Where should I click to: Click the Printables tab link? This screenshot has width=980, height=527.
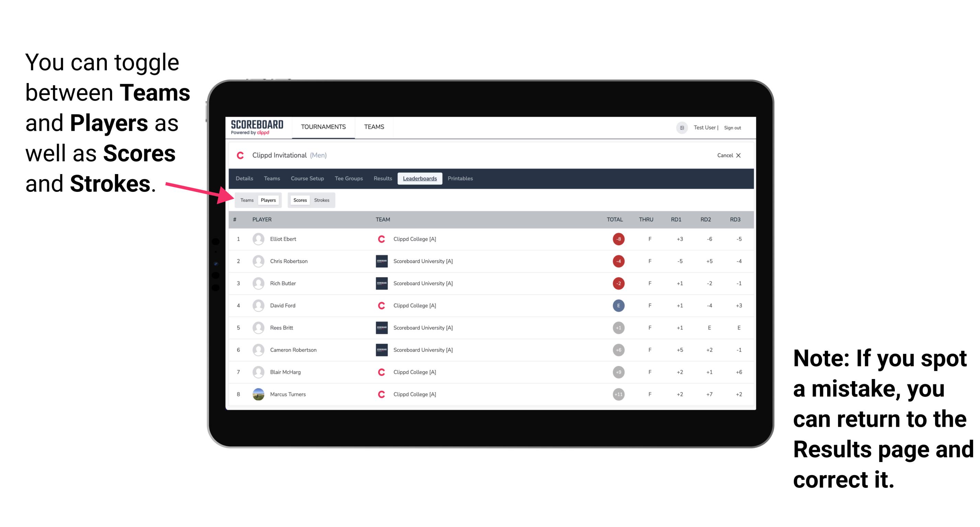click(x=461, y=178)
